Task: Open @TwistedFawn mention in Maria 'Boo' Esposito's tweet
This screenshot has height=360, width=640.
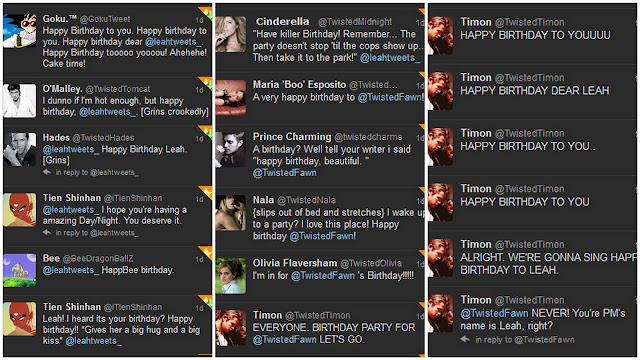Action: (x=390, y=97)
